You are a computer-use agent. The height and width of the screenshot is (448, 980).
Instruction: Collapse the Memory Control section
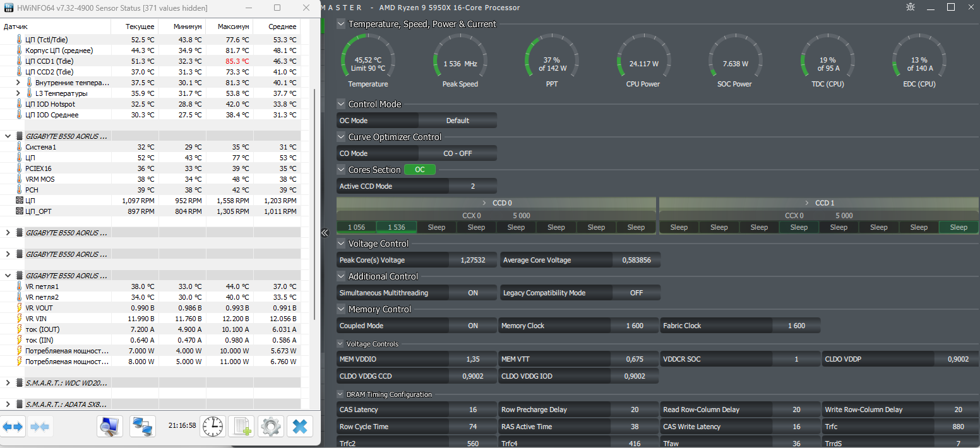tap(341, 309)
